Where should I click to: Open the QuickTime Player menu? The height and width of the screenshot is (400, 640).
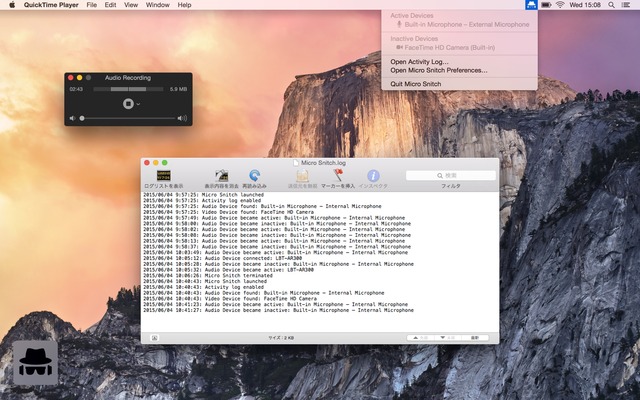(51, 5)
